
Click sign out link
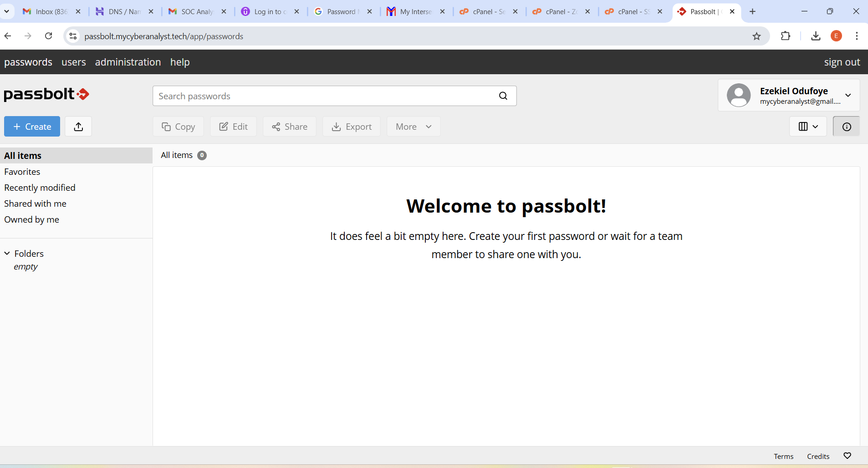[842, 62]
